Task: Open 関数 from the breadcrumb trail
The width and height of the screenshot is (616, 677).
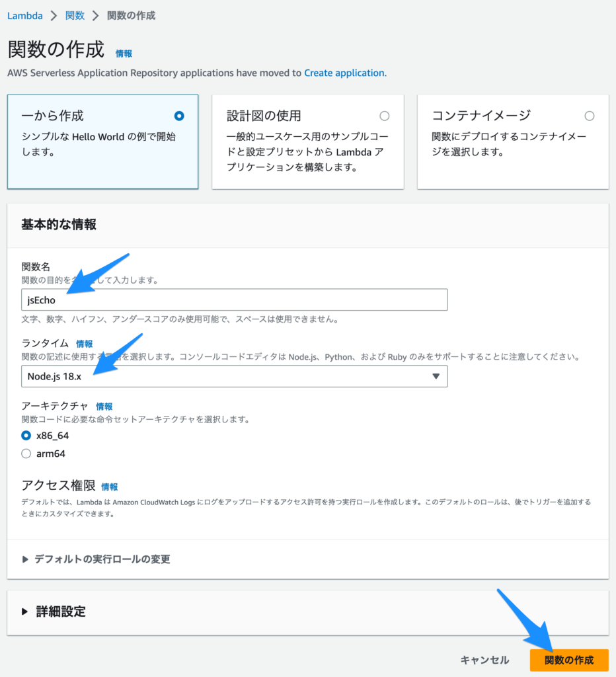Action: pyautogui.click(x=75, y=15)
